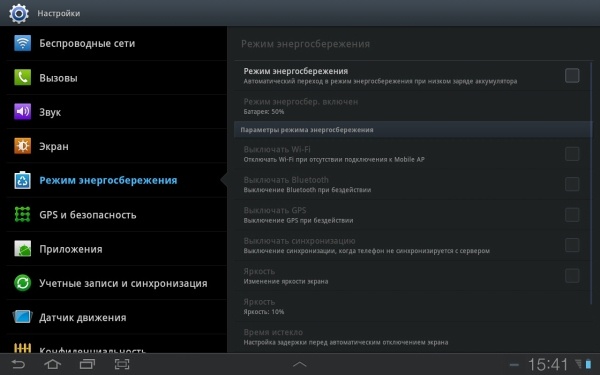This screenshot has width=600, height=375.
Task: Toggle the Выключать GPS checkbox
Action: pos(572,215)
